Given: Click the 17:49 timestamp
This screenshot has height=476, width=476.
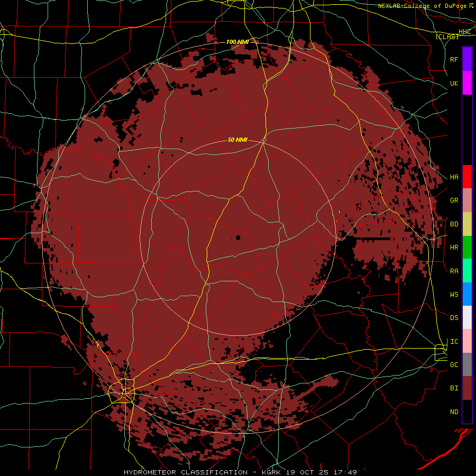Looking at the screenshot, I should [345, 472].
